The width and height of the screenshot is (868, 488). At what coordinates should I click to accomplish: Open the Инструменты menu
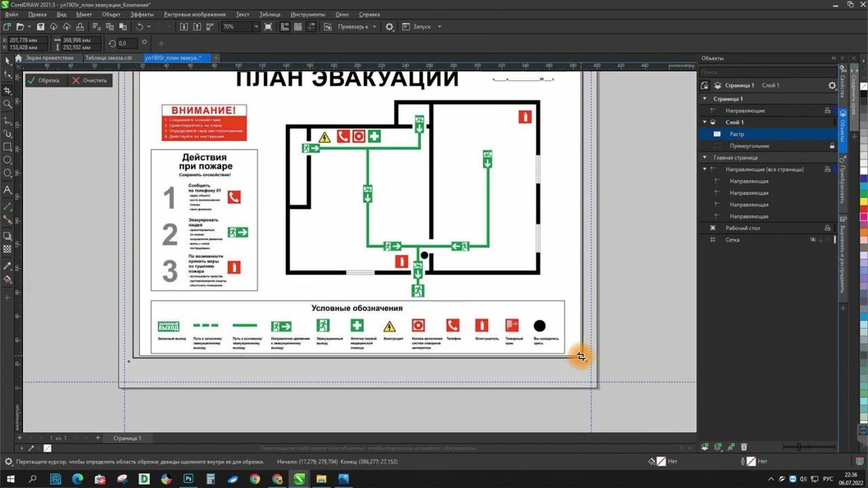click(x=308, y=14)
